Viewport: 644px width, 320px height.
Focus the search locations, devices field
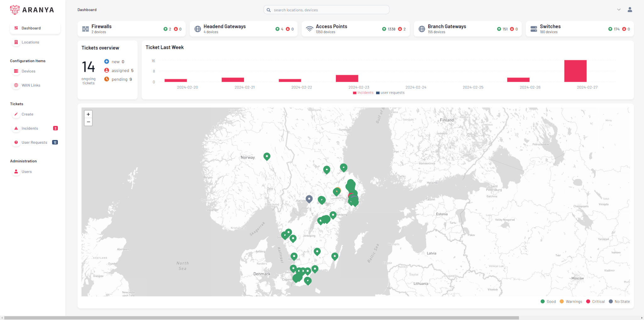[x=326, y=10]
